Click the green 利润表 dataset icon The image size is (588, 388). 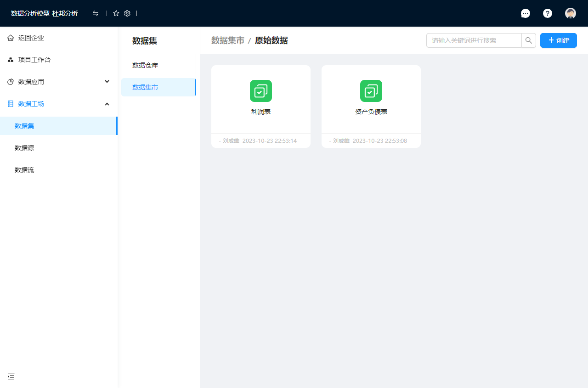tap(261, 91)
